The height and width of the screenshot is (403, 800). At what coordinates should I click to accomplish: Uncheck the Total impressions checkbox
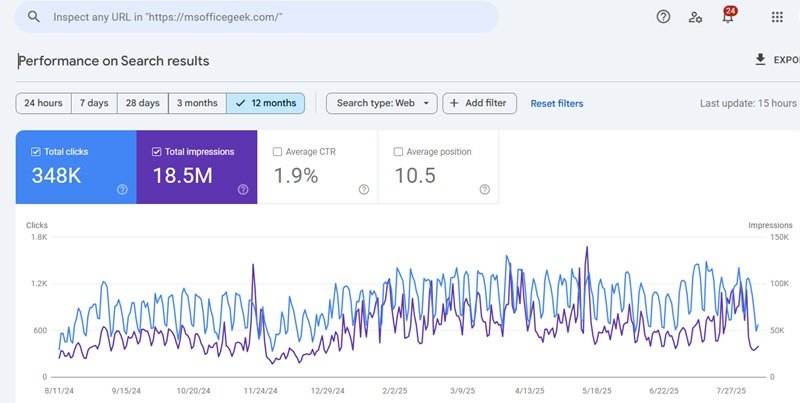[157, 152]
